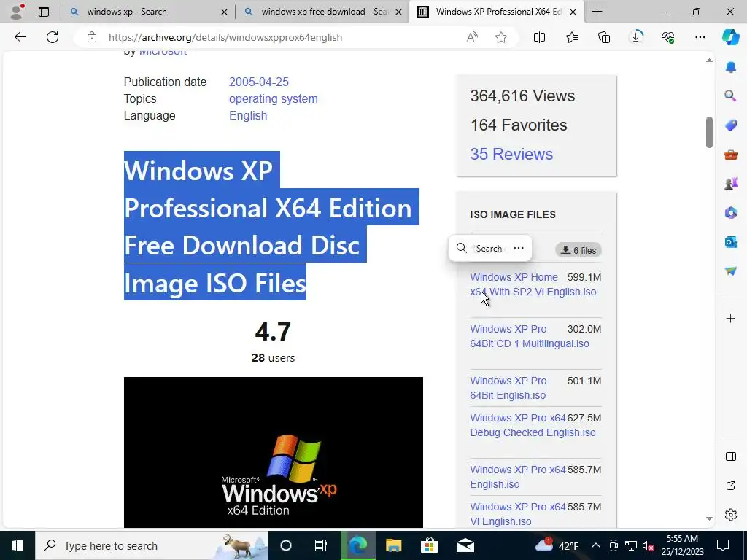
Task: Open sidebar Search tool
Action: [x=731, y=96]
